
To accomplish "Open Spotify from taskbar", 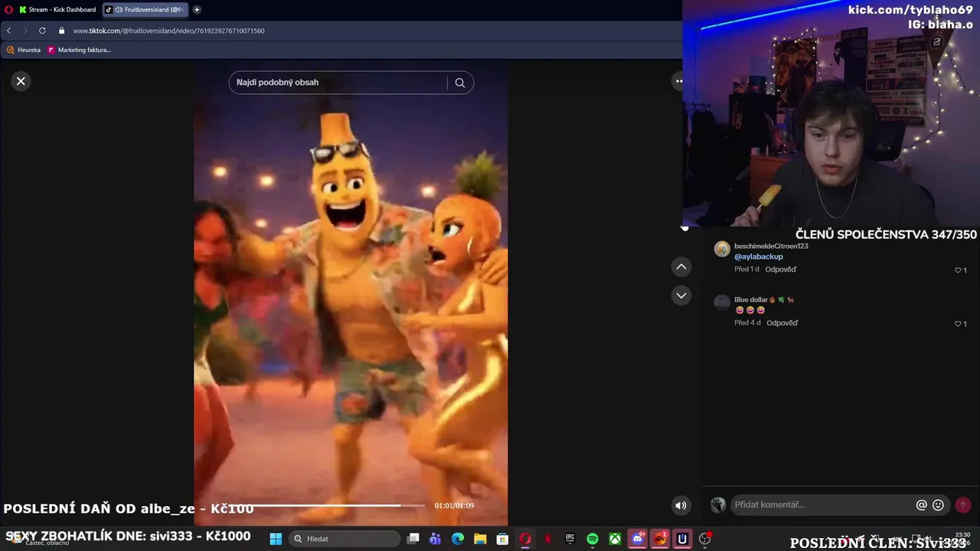I will (593, 539).
